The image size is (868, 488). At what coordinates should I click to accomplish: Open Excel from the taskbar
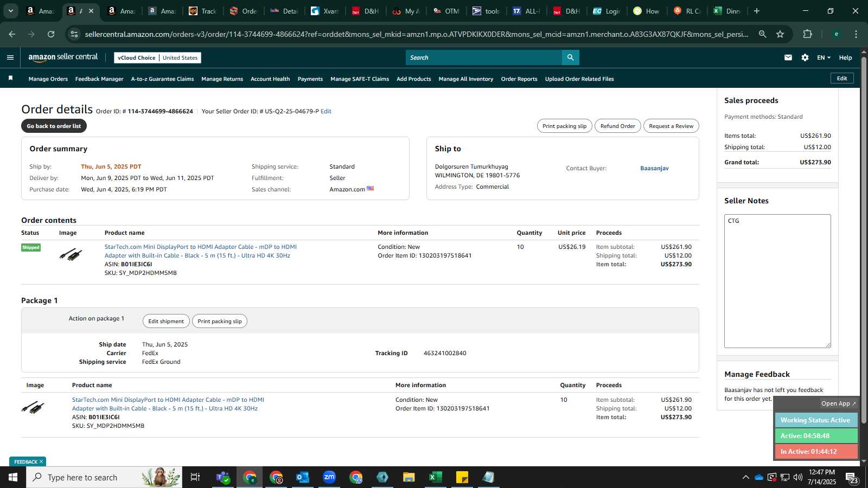point(435,477)
